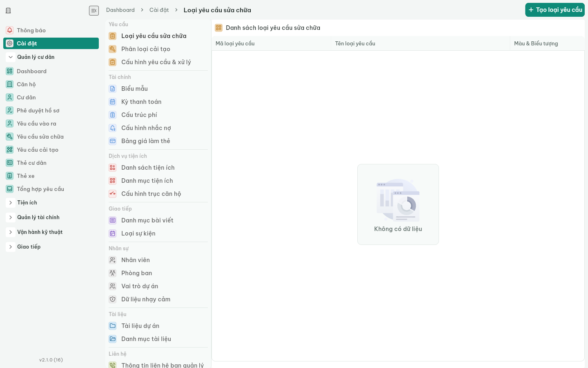Click the Cư dân person icon
The width and height of the screenshot is (588, 368).
tap(10, 97)
